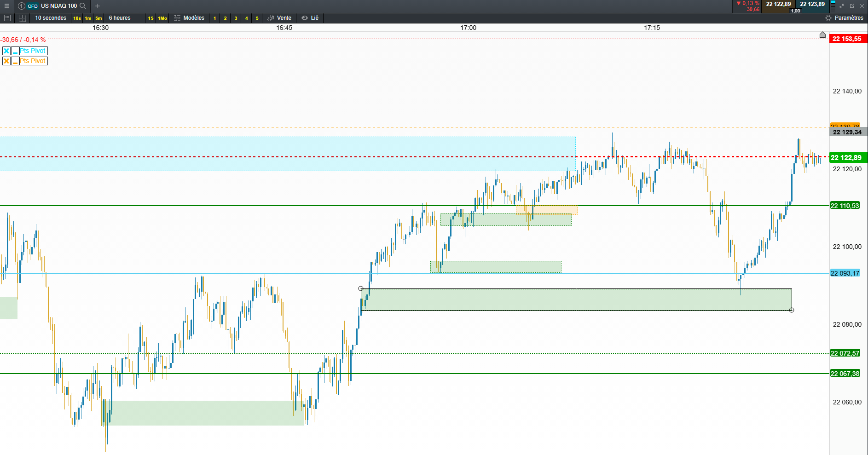Open the list panel icon in toolbar
This screenshot has width=868, height=455.
(7, 18)
